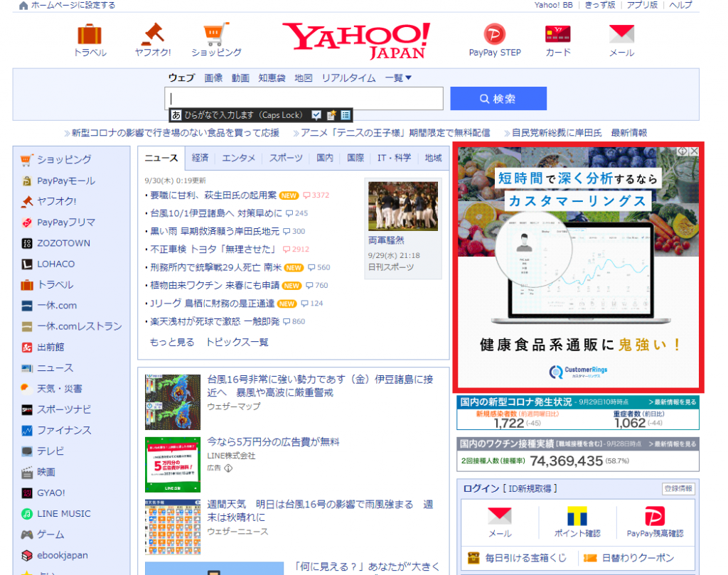Open the ヤフオク! gavel icon in header
The image size is (728, 575).
coord(153,34)
